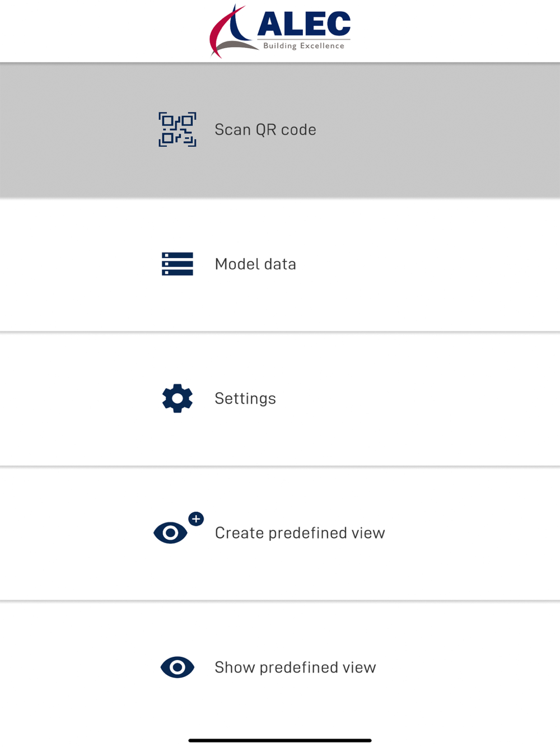The width and height of the screenshot is (560, 747).
Task: Tap the black home indicator bar
Action: pyautogui.click(x=280, y=740)
